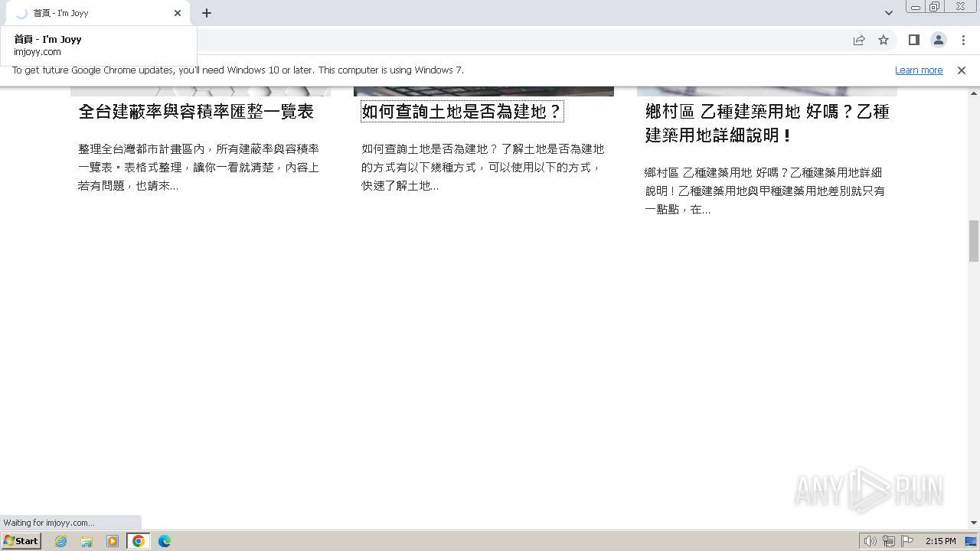Viewport: 980px width, 551px height.
Task: Open Windows Media Player from taskbar
Action: pyautogui.click(x=113, y=541)
